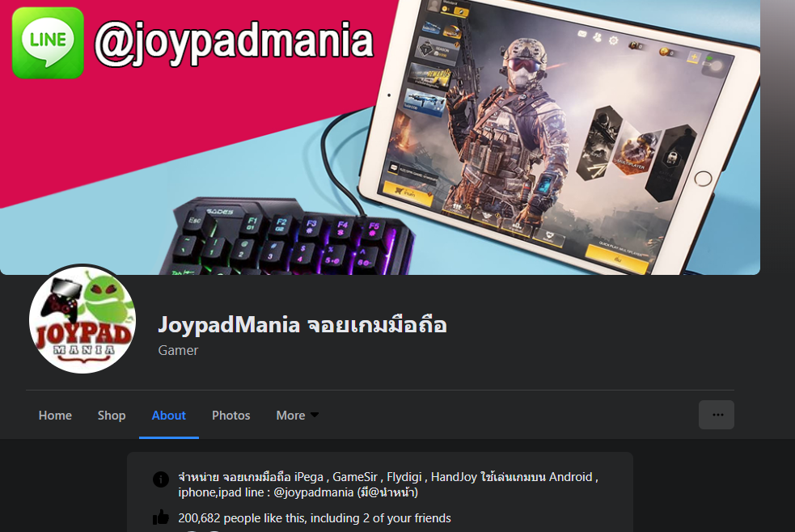Viewport: 795px width, 532px height.
Task: Click the page title JoypadMania จอยเกมมือถือ
Action: [302, 325]
